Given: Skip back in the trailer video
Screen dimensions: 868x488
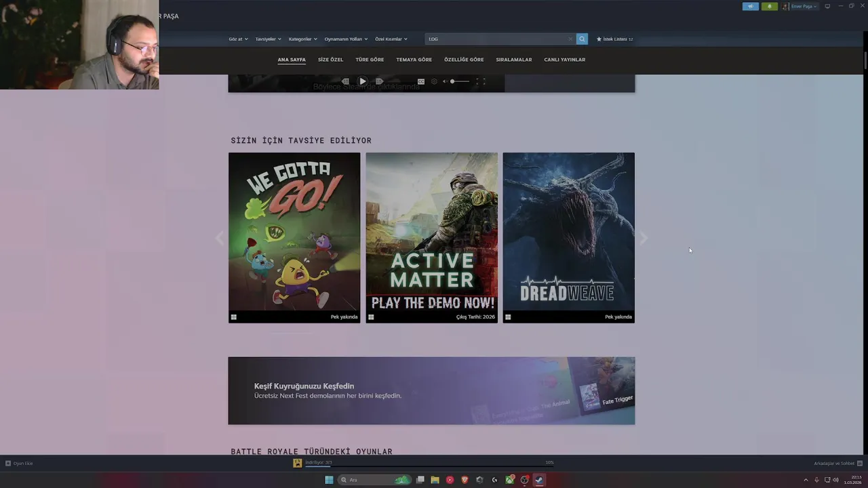Looking at the screenshot, I should 345,81.
